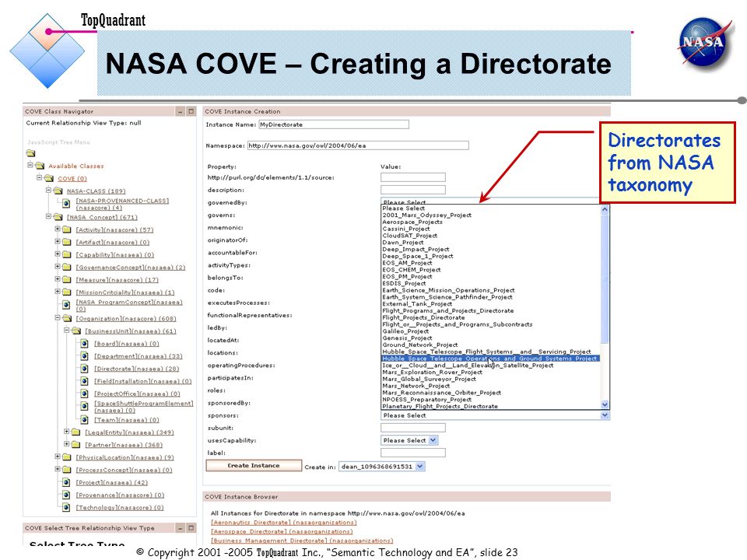Click the Available Classes folder icon
Viewport: 747px width, 560px height.
[x=40, y=166]
